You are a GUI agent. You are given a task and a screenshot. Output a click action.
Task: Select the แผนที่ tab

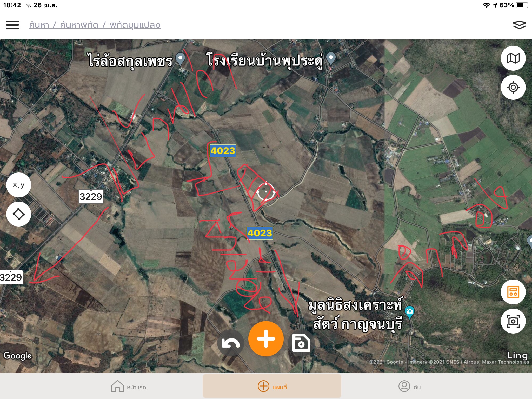(x=272, y=386)
